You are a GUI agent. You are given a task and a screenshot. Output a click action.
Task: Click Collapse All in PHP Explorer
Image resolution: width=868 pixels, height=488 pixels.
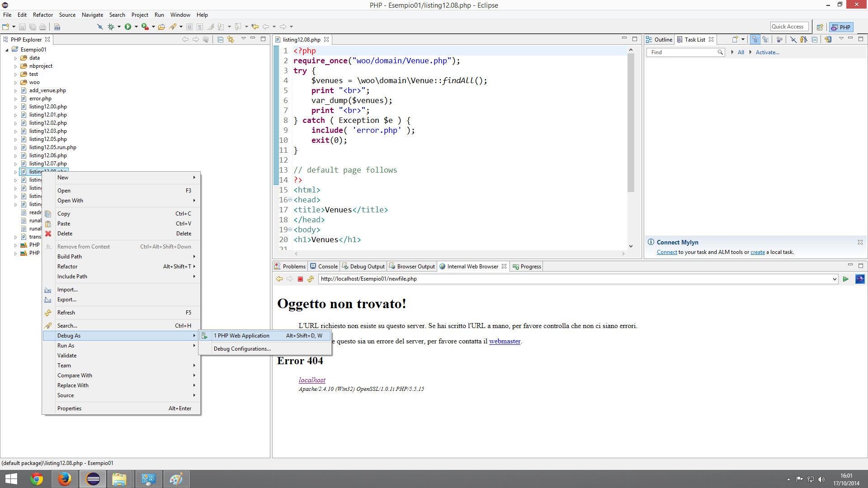[x=220, y=40]
